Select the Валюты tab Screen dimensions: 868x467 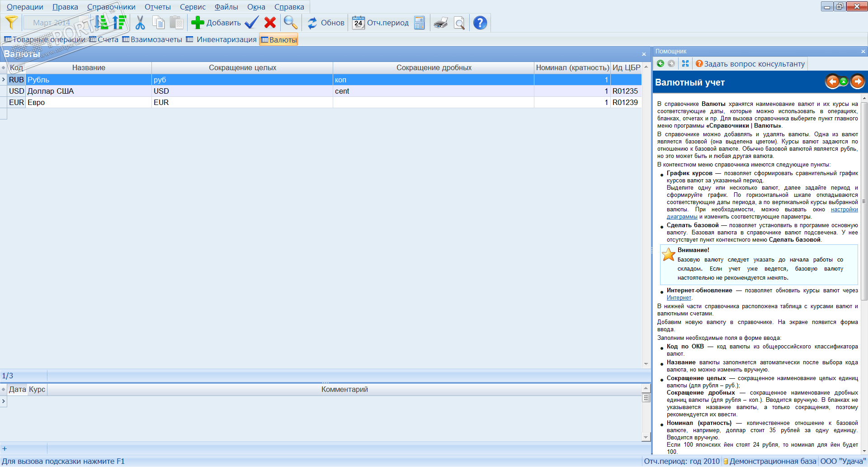(x=278, y=39)
